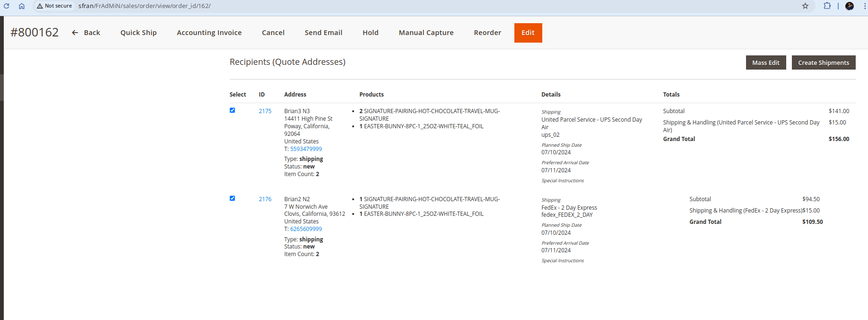Click the Create Shipments button
Image resolution: width=868 pixels, height=320 pixels.
823,62
